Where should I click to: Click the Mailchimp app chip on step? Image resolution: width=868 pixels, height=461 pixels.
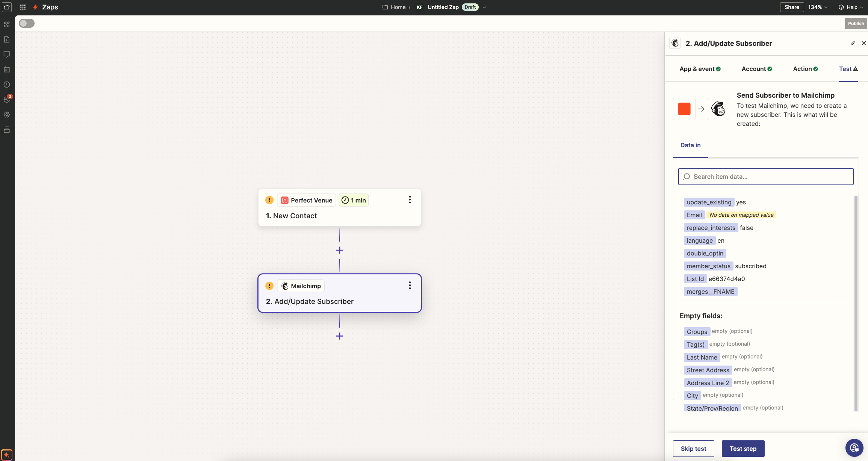coord(301,286)
